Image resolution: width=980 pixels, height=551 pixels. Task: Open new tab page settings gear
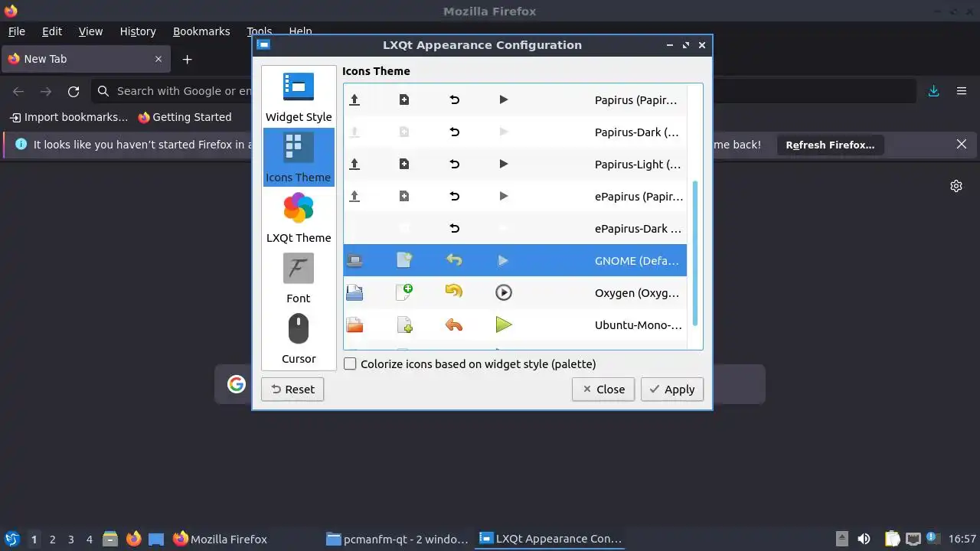pyautogui.click(x=956, y=186)
